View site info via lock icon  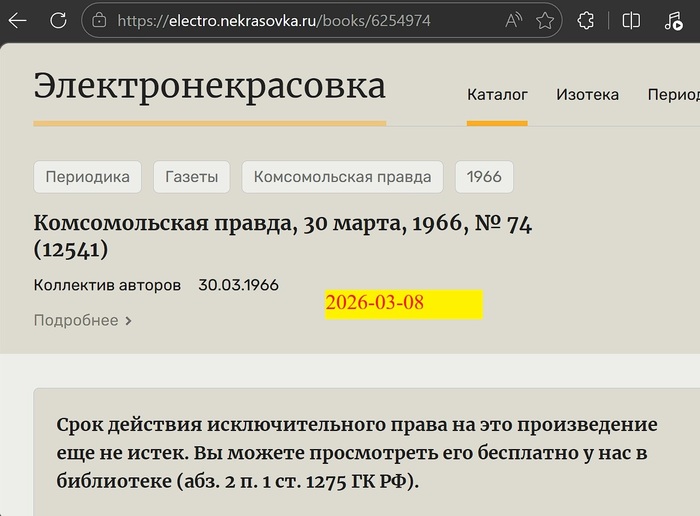point(98,20)
